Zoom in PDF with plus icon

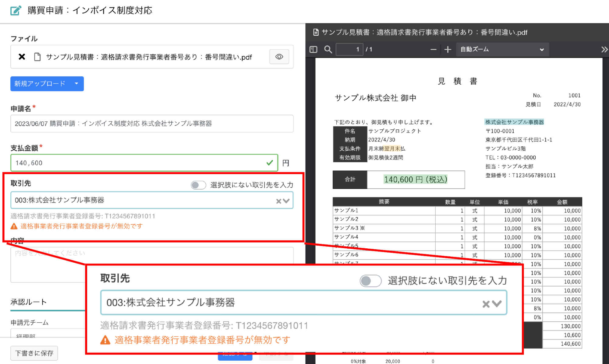[448, 49]
